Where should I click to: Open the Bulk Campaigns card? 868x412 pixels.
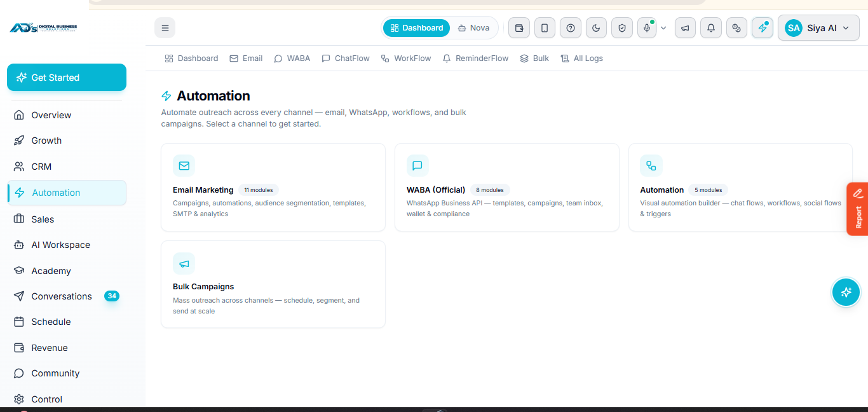click(x=273, y=284)
